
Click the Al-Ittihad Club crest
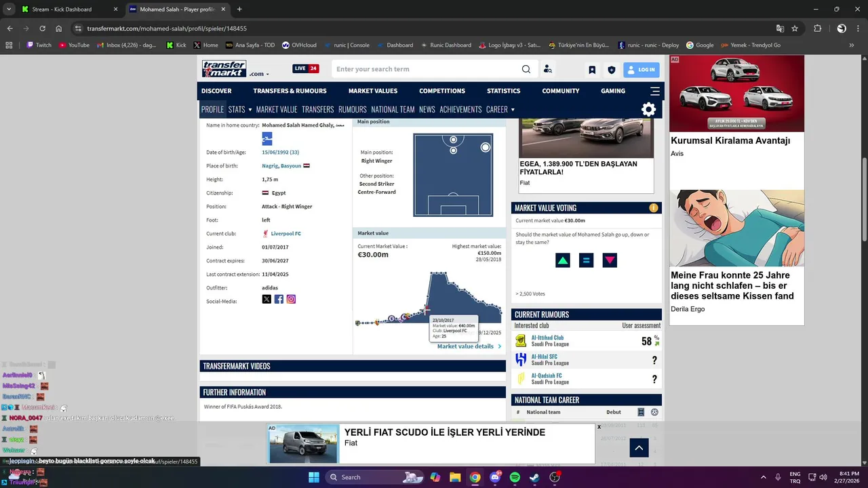pyautogui.click(x=521, y=340)
